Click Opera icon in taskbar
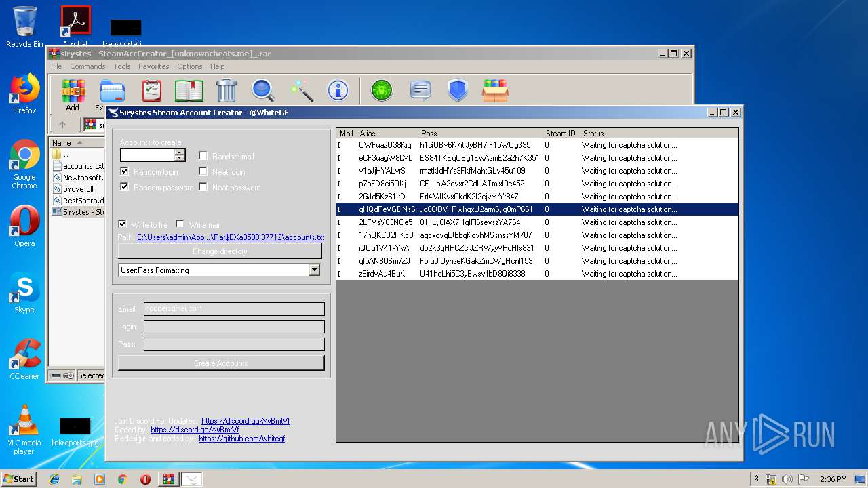Image resolution: width=868 pixels, height=488 pixels. pos(145,479)
